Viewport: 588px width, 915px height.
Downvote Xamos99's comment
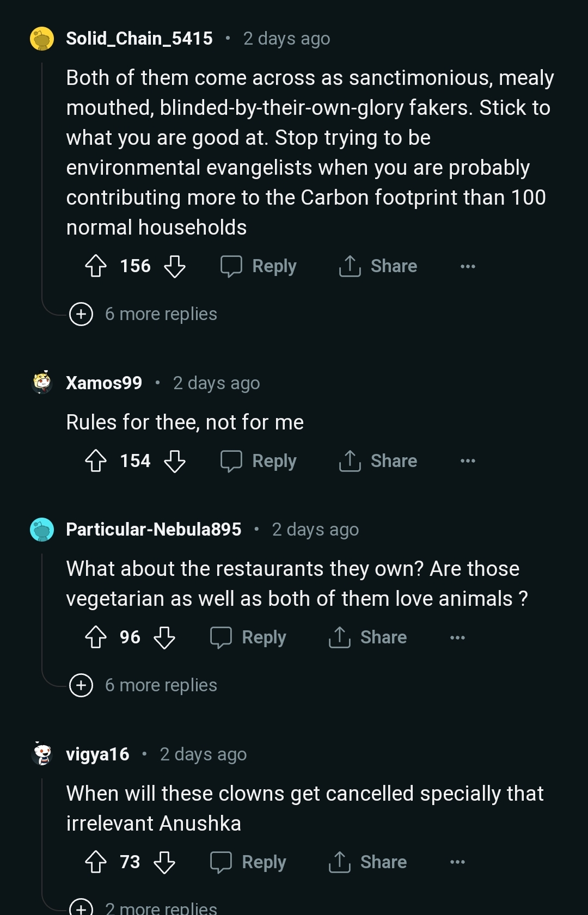point(175,461)
